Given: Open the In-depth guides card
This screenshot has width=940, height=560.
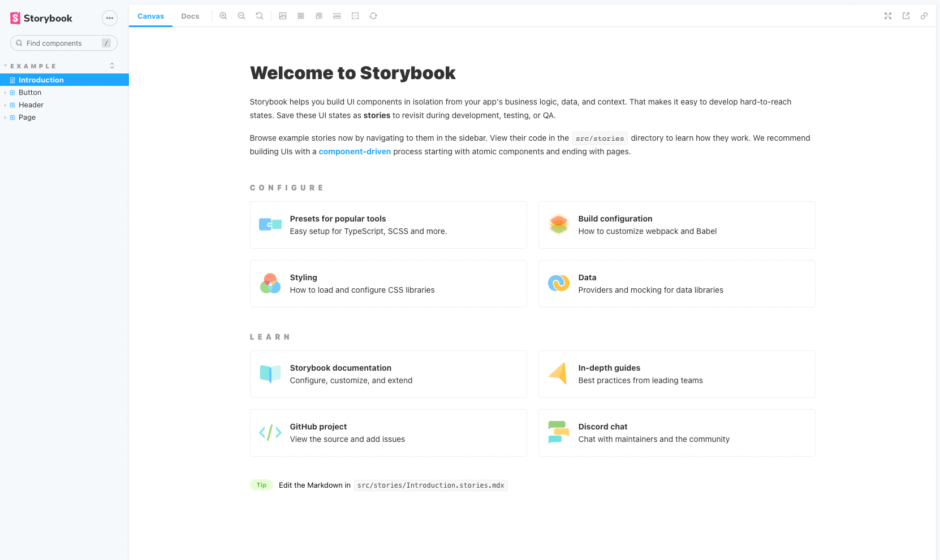Looking at the screenshot, I should [x=677, y=374].
